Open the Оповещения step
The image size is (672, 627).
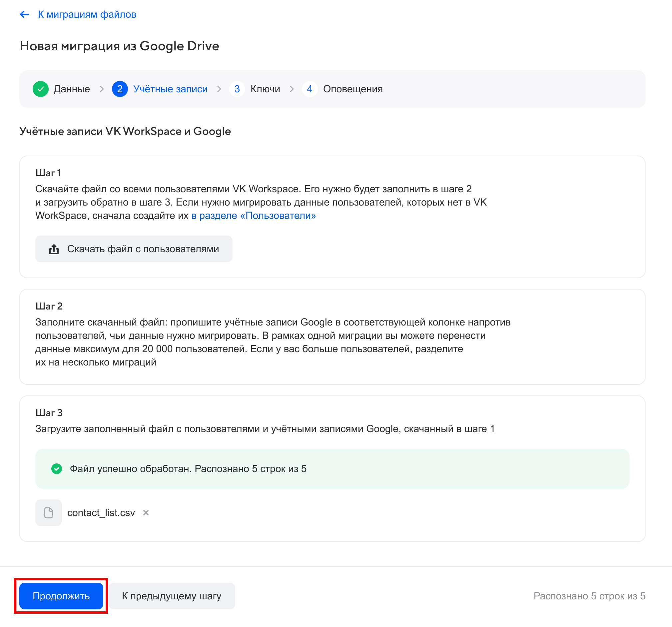click(x=353, y=89)
